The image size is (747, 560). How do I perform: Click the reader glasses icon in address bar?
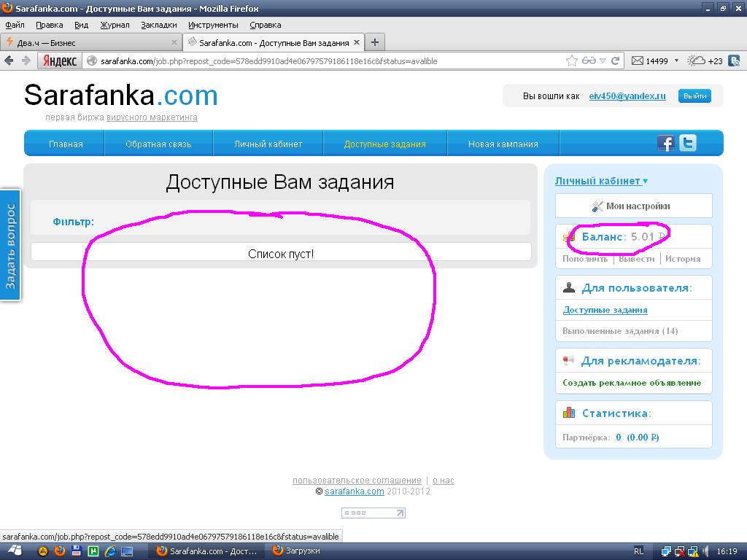[589, 61]
